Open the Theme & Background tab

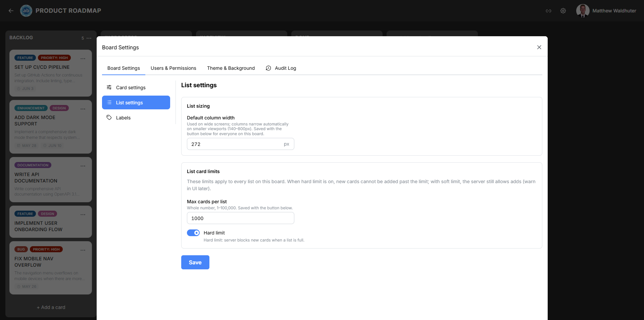pyautogui.click(x=231, y=68)
